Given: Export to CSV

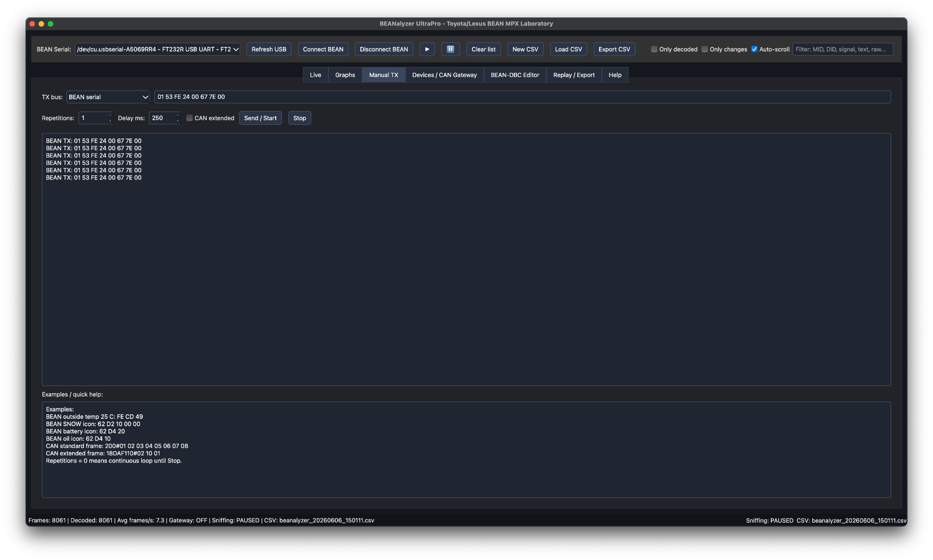Looking at the screenshot, I should point(614,49).
